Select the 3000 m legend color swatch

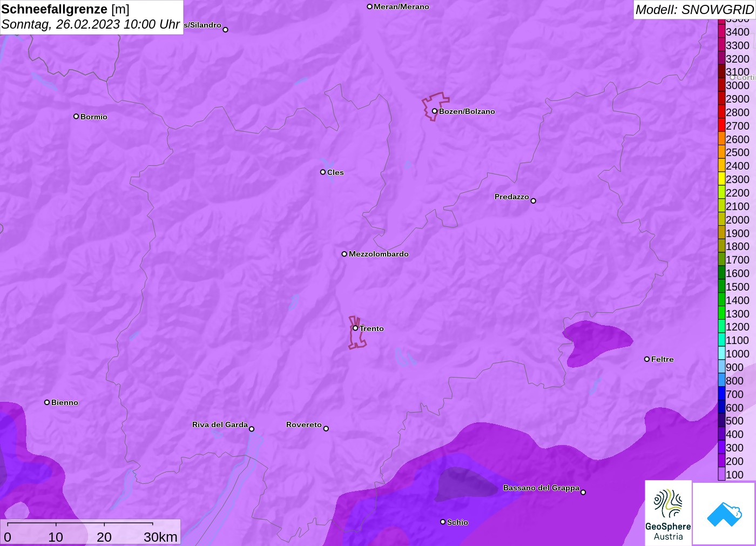(x=721, y=85)
